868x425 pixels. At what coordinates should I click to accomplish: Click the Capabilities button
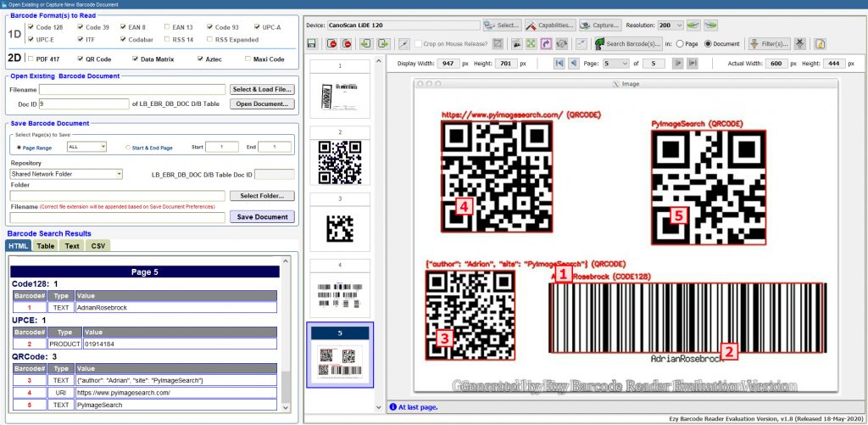click(x=549, y=25)
